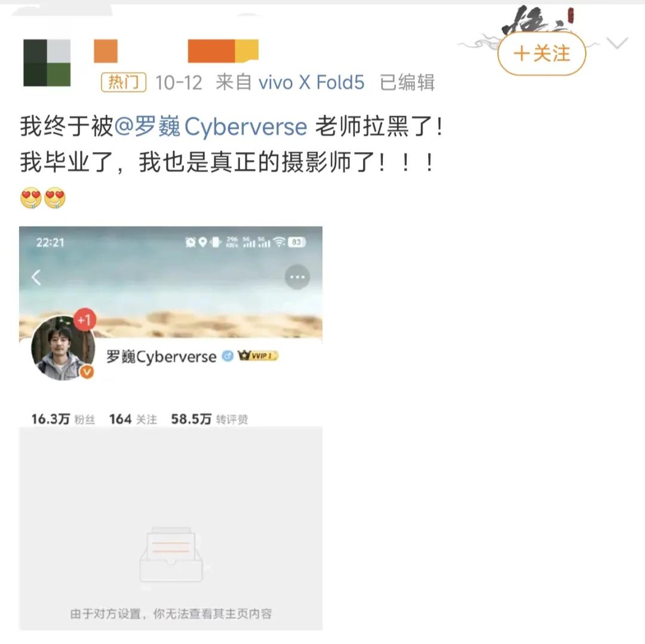Open 罗巍Cyberverse profile avatar photo

[63, 348]
